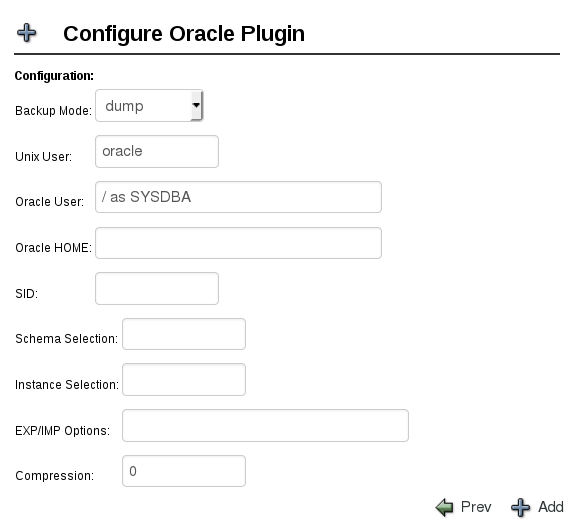575x527 pixels.
Task: Click the blue plus icon beside the title
Action: [x=27, y=33]
